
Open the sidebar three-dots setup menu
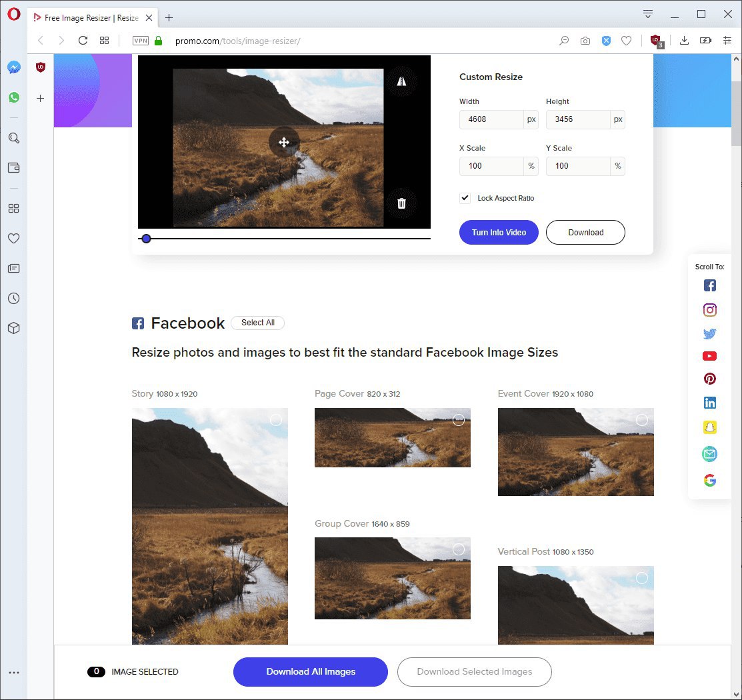click(x=14, y=673)
